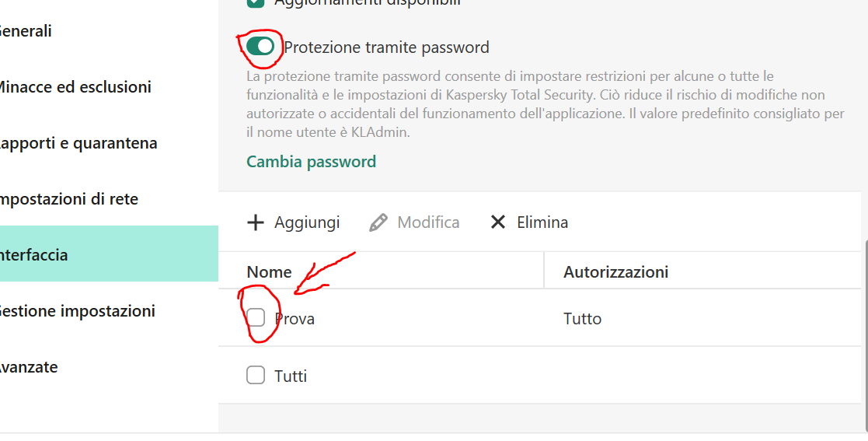
Task: Click the vertical scrollbar on right edge
Action: point(865,334)
